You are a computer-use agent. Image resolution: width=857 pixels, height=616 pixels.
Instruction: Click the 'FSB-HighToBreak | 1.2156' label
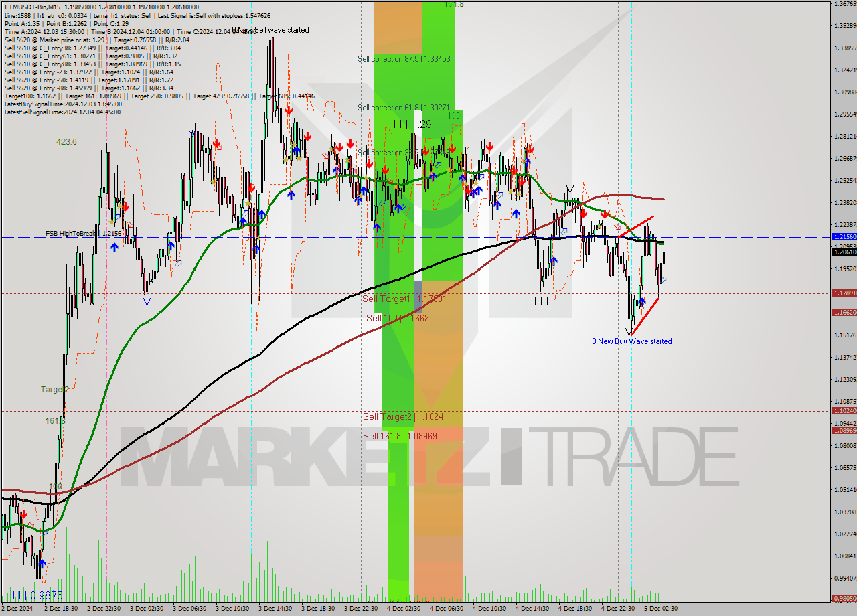pyautogui.click(x=84, y=234)
